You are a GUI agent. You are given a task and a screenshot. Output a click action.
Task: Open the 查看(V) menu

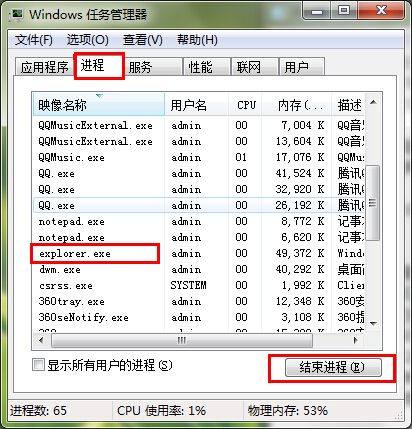click(143, 40)
